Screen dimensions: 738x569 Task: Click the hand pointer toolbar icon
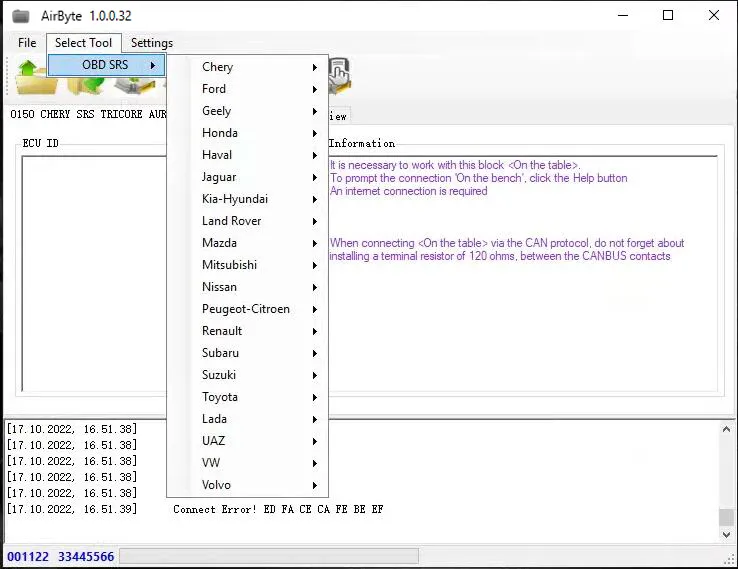[340, 75]
